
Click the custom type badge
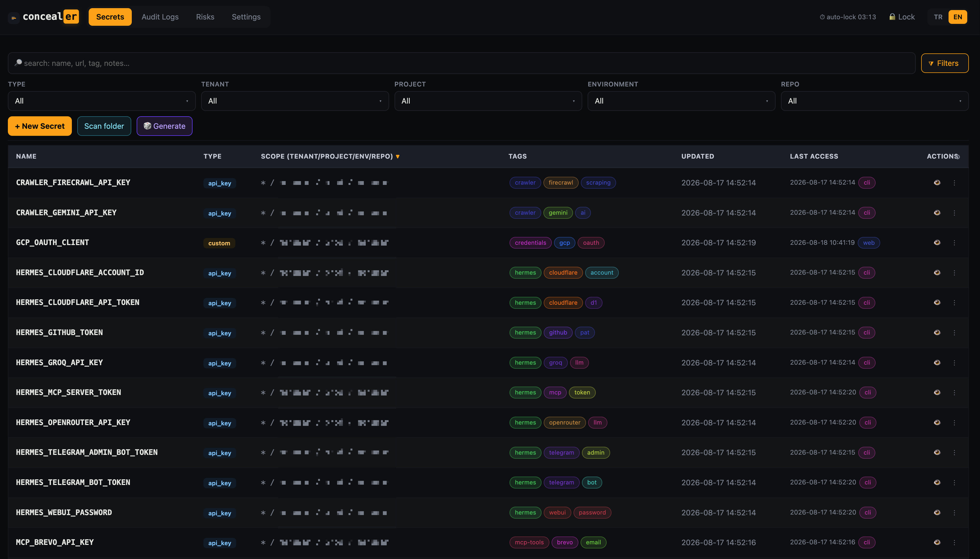219,243
